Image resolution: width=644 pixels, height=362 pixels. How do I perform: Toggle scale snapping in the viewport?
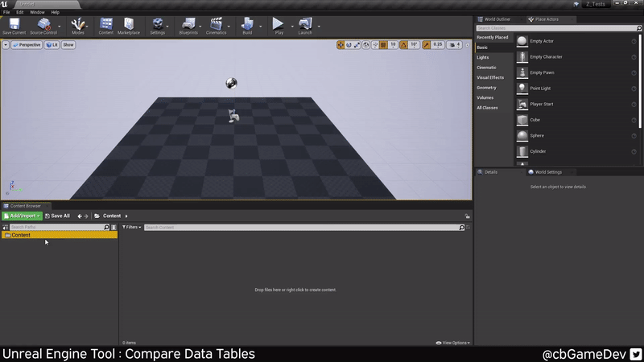tap(427, 45)
